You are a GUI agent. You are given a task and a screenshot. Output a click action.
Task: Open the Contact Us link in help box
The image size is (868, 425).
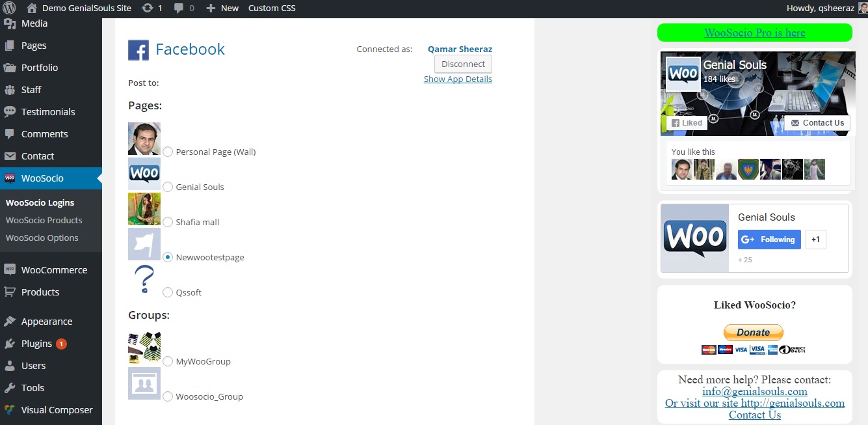tap(755, 415)
